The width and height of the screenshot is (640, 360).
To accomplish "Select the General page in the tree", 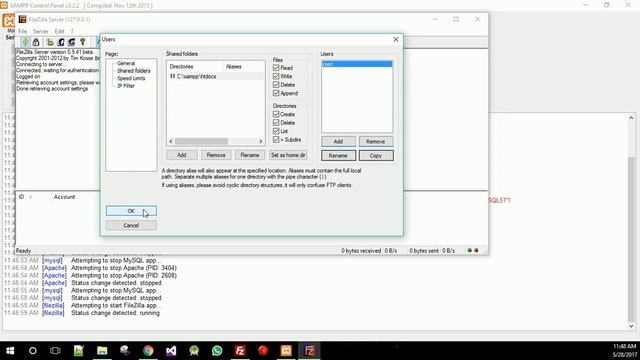I will 126,63.
